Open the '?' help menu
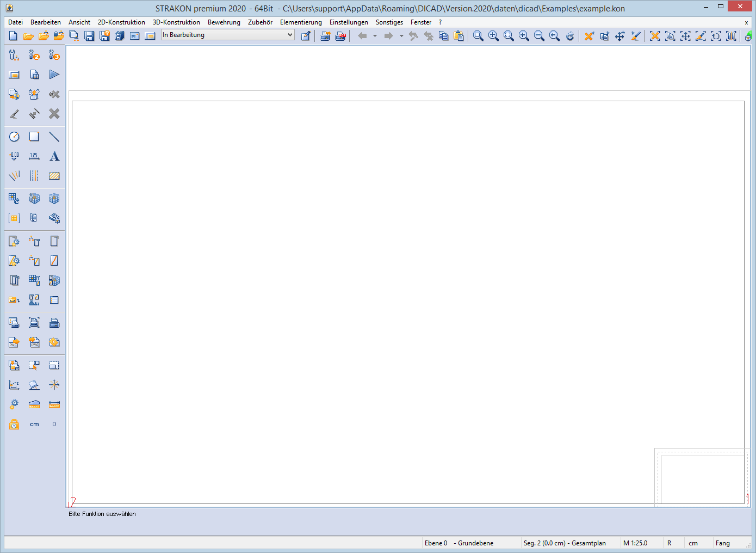Viewport: 756px width, 553px height. [441, 22]
